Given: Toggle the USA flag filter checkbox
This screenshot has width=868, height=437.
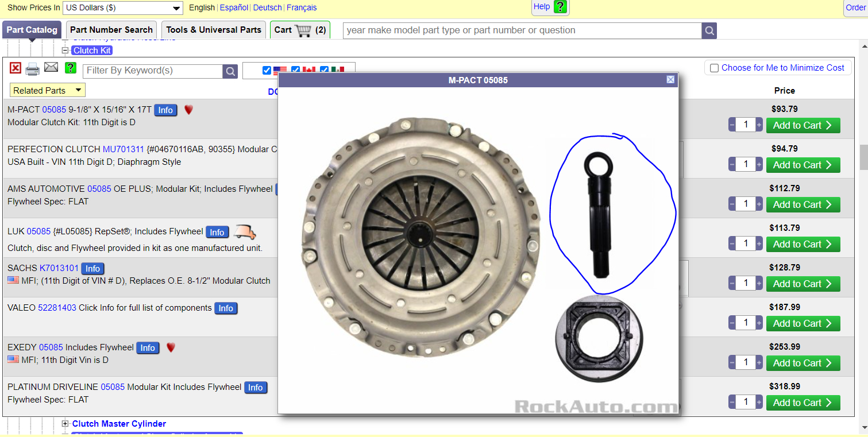Looking at the screenshot, I should pyautogui.click(x=267, y=70).
